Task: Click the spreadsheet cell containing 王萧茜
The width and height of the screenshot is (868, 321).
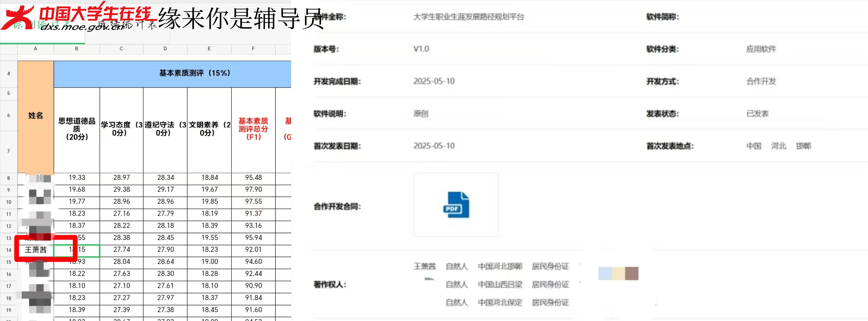Action: [36, 250]
